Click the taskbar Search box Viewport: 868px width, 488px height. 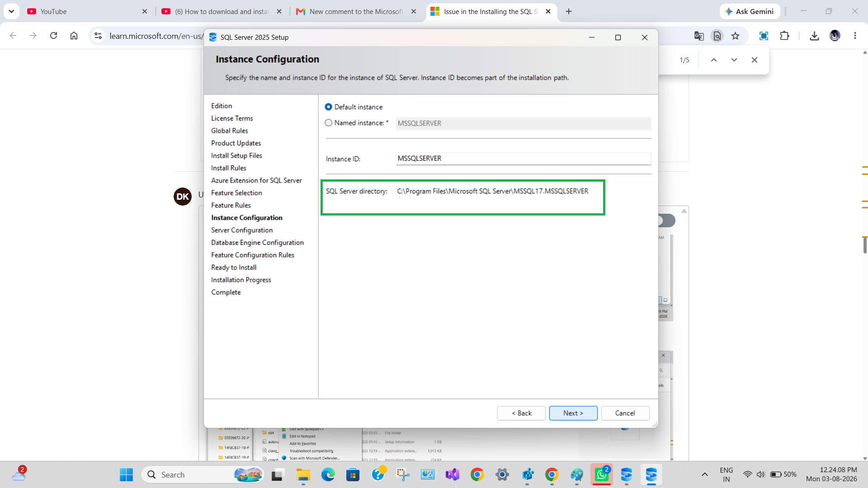pos(203,474)
